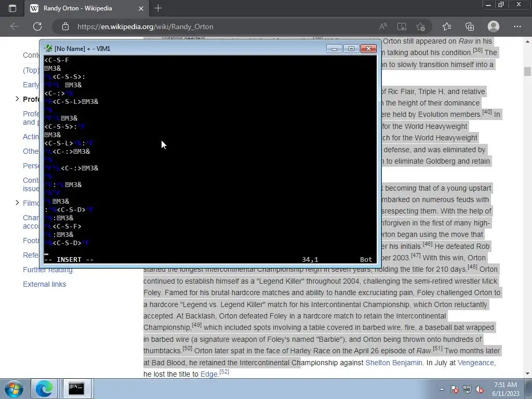The height and width of the screenshot is (399, 532).
Task: Close the VIM1 window
Action: 368,49
